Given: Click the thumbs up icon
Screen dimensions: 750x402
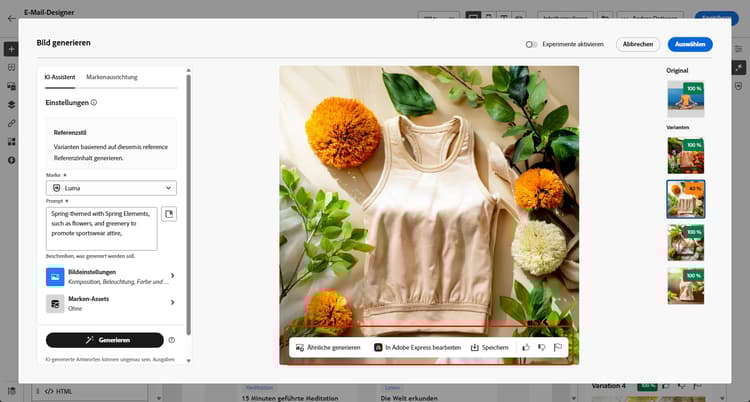Looking at the screenshot, I should 526,347.
